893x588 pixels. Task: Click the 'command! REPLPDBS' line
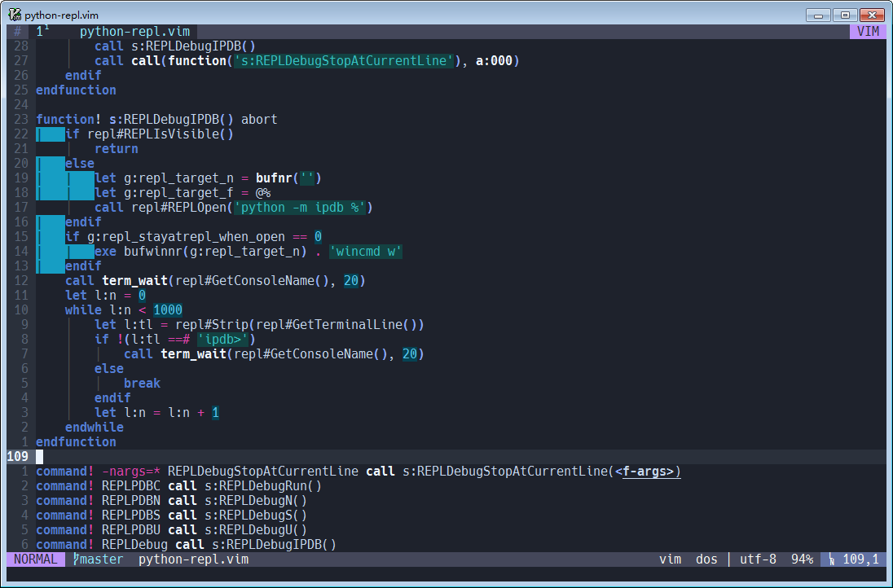171,516
